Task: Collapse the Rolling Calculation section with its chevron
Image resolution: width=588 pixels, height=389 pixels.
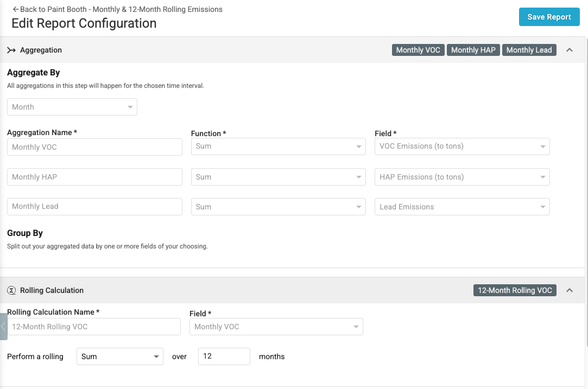Action: coord(569,290)
